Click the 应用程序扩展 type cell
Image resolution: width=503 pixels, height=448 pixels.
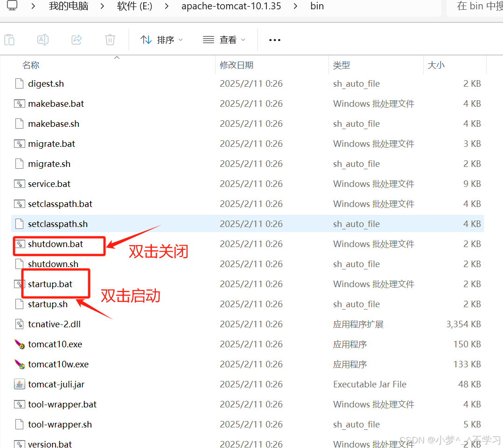coord(358,324)
